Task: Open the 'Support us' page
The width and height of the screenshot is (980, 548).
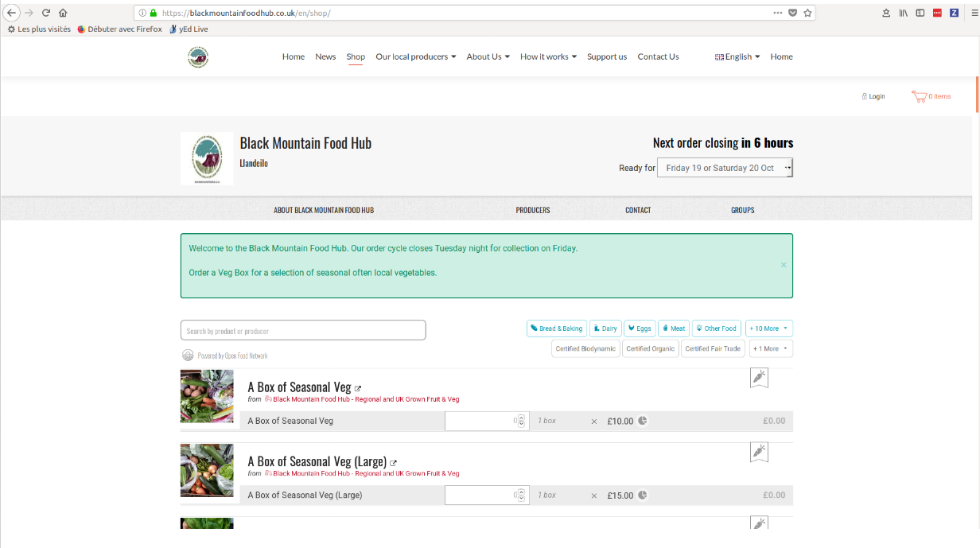Action: [x=607, y=56]
